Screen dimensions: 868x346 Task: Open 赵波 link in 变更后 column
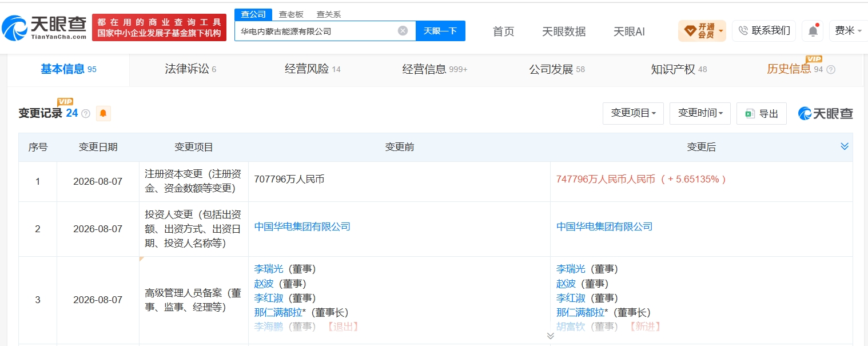click(x=566, y=283)
